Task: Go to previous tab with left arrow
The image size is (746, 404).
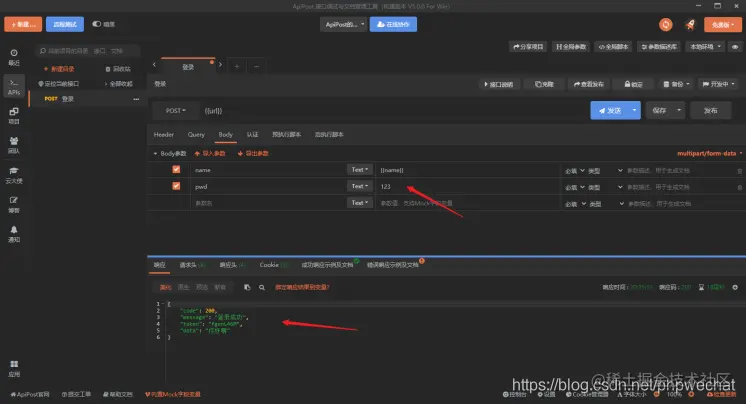Action: (x=154, y=64)
